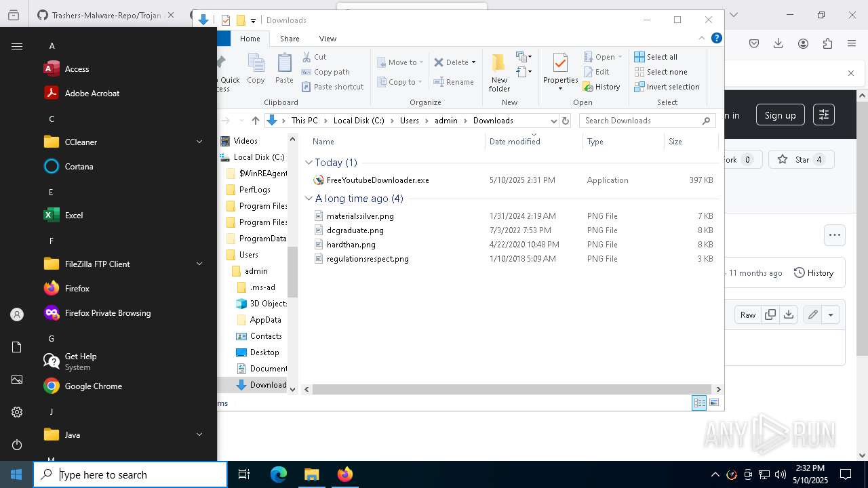
Task: Collapse the Today (1) group
Action: pyautogui.click(x=309, y=163)
